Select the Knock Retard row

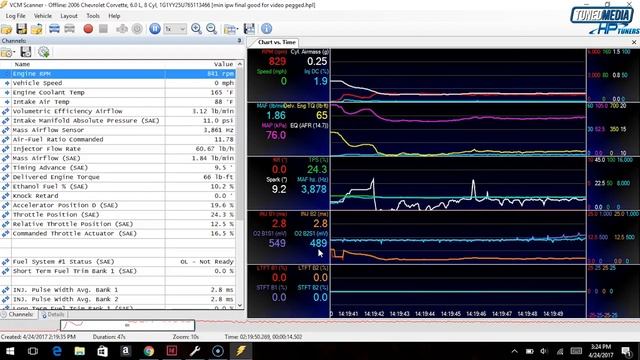[x=118, y=196]
